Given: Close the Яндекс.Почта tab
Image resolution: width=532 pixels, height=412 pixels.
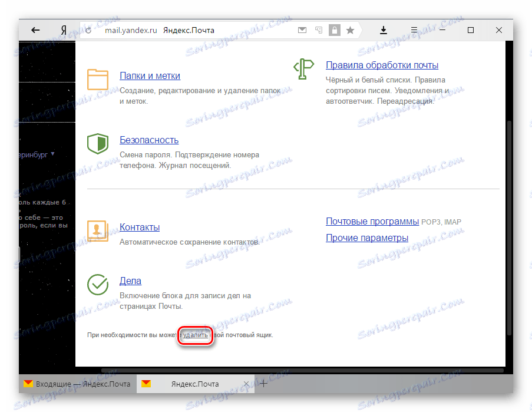Looking at the screenshot, I should 246,384.
